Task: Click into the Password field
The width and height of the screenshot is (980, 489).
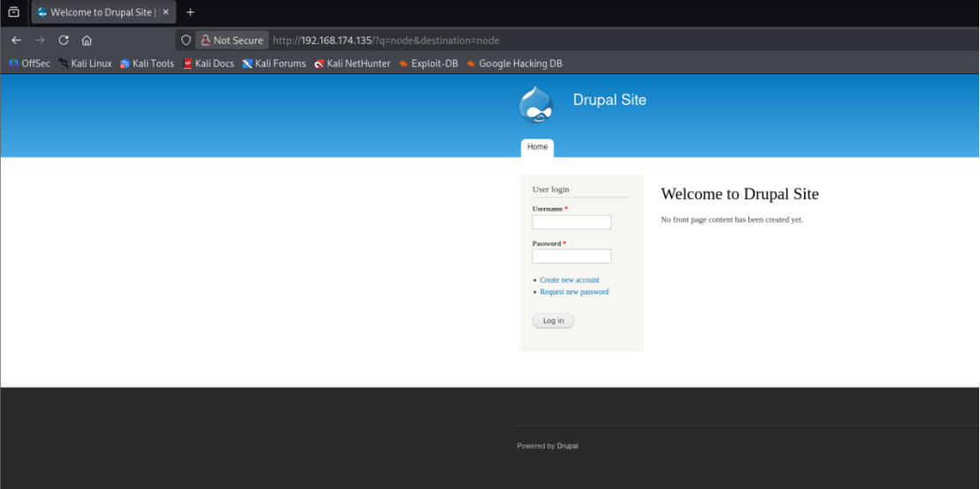Action: (x=571, y=256)
